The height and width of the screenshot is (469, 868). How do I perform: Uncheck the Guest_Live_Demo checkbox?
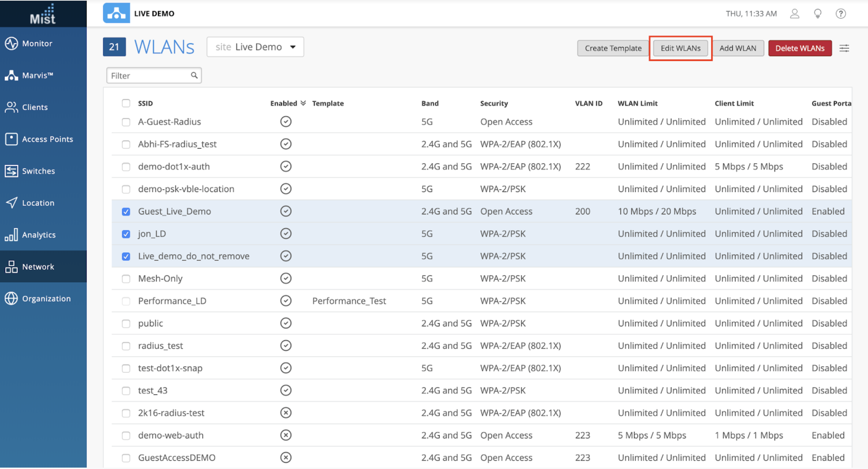(x=126, y=212)
